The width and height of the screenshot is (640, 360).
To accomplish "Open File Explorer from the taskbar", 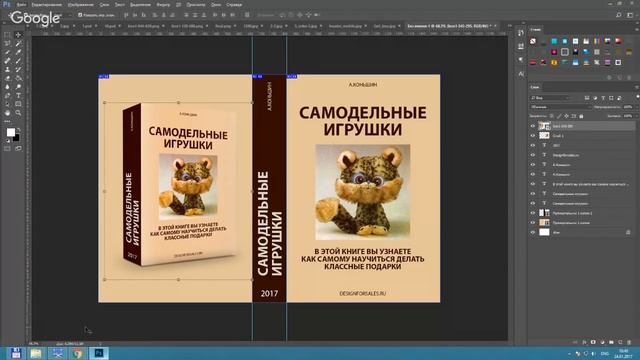I will (36, 353).
